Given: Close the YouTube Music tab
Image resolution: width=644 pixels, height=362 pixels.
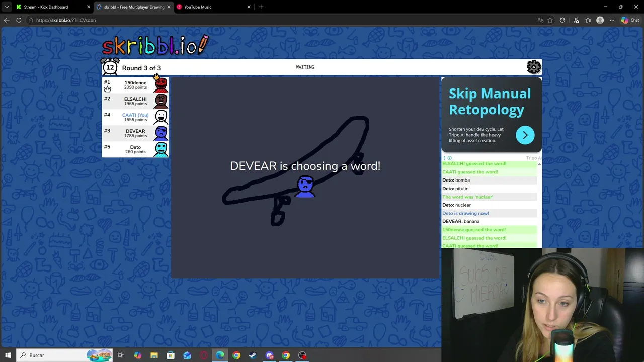Looking at the screenshot, I should pyautogui.click(x=249, y=7).
